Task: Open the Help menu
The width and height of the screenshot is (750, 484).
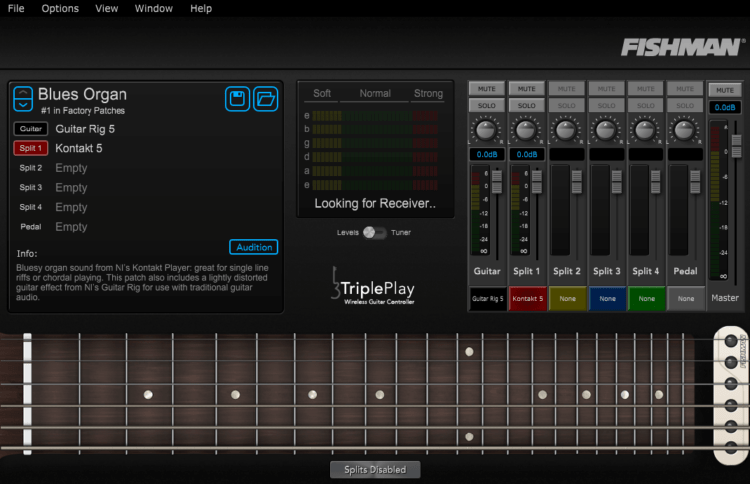Action: 201,8
